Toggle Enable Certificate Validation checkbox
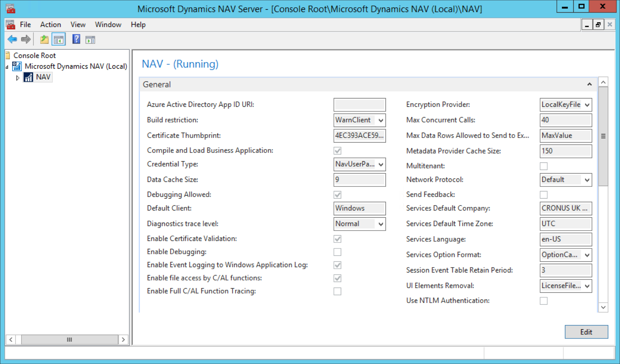 (337, 239)
